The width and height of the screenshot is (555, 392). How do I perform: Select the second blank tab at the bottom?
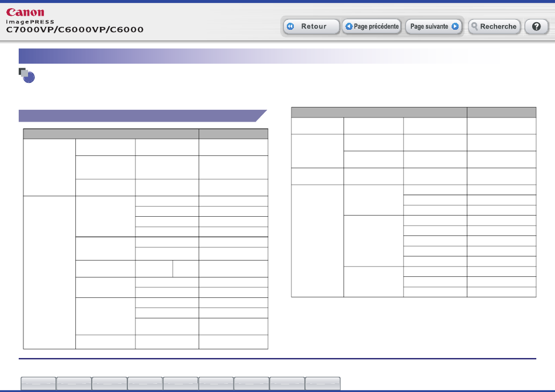(x=74, y=383)
